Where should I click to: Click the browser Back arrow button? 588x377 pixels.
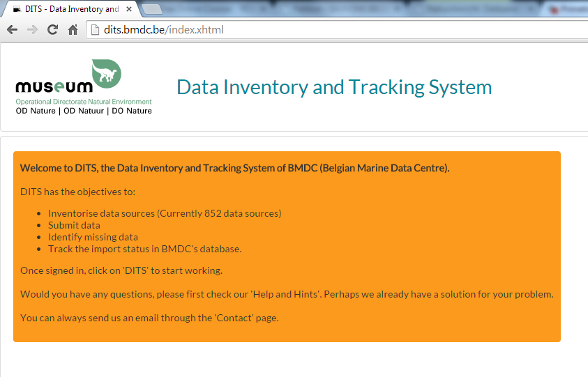point(12,30)
